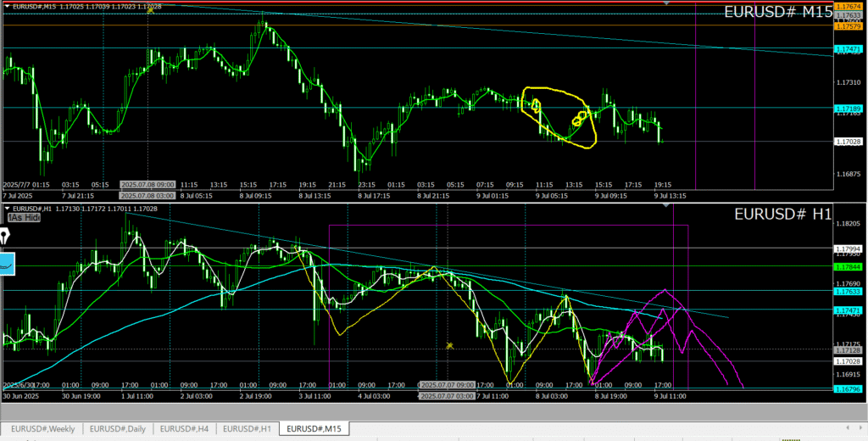Viewport: 868px width, 441px height.
Task: Click green 1.17844 price label on H1
Action: point(848,266)
